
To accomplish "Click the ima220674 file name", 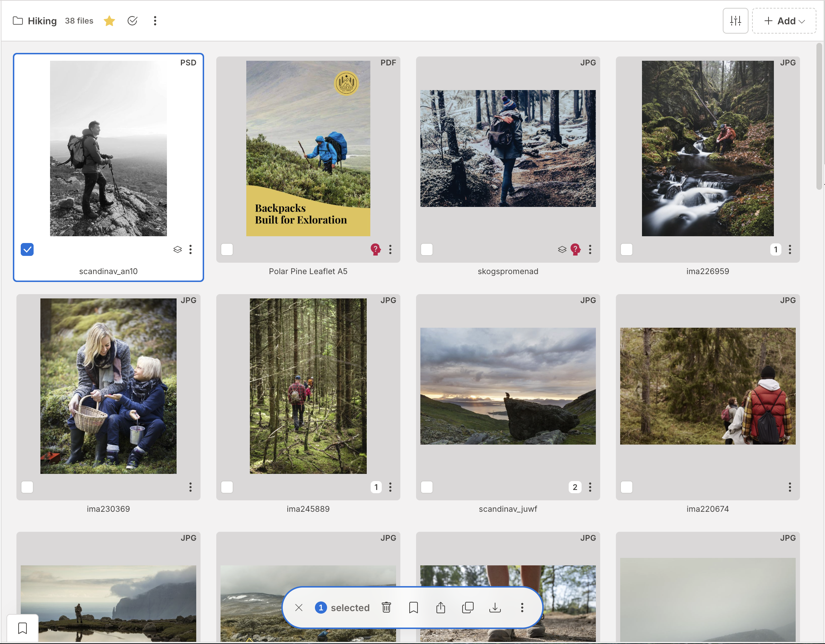I will click(708, 509).
